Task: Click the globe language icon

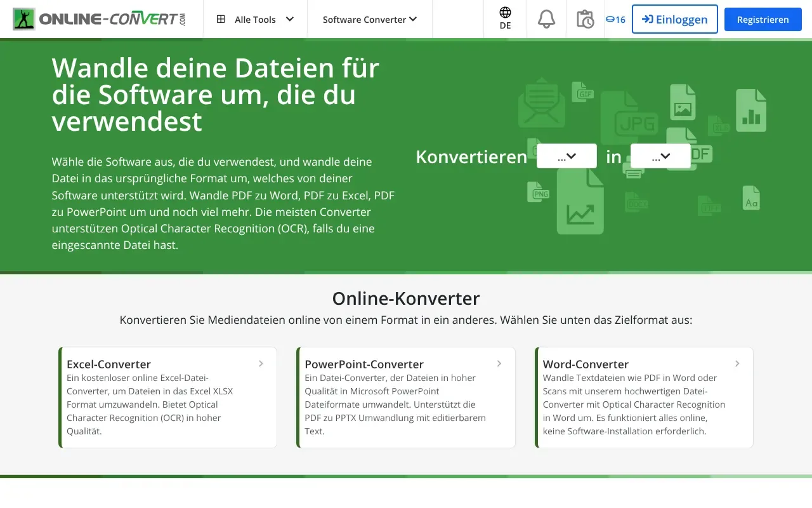Action: (x=505, y=13)
